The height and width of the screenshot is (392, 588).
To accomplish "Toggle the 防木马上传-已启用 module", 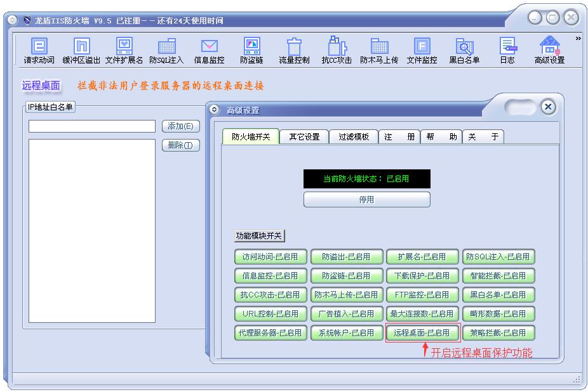I will 347,295.
